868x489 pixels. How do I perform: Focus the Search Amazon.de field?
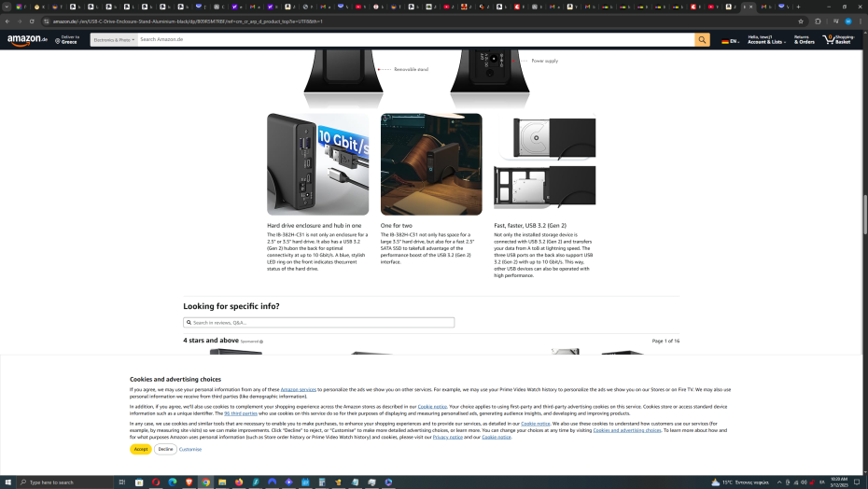(415, 40)
